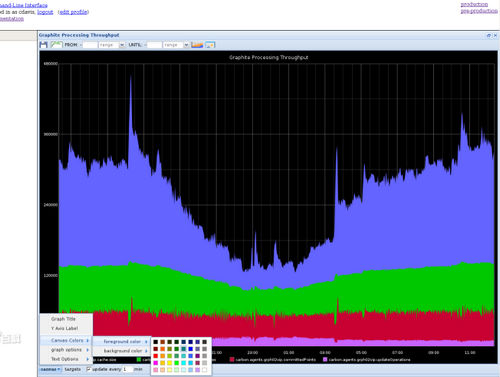Open the background color submenu
The image size is (500, 377).
tap(122, 351)
